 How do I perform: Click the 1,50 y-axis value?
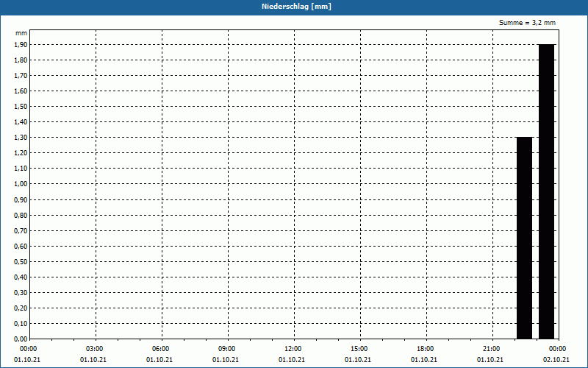(21, 107)
